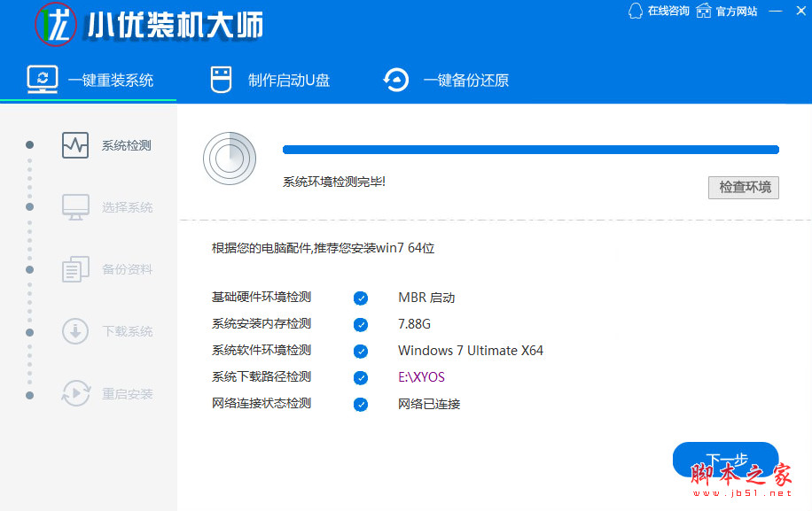Image resolution: width=812 pixels, height=511 pixels.
Task: Expand the 系统下载路径检测 entry
Action: 262,377
